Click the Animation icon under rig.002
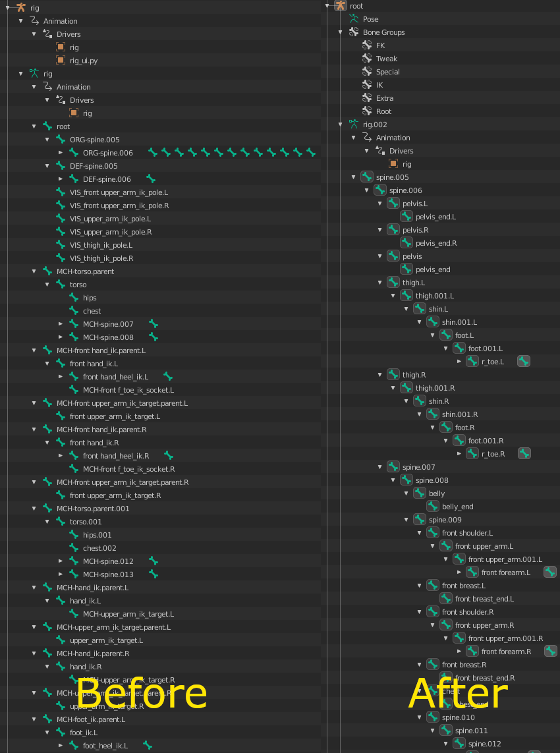Viewport: 560px width, 753px height. tap(367, 137)
